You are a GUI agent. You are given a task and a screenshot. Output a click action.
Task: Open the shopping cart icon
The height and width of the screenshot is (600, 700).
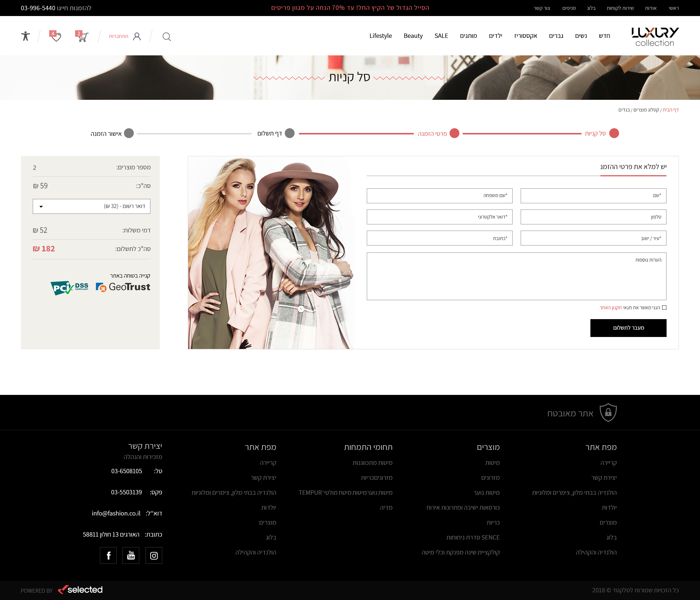[x=82, y=36]
